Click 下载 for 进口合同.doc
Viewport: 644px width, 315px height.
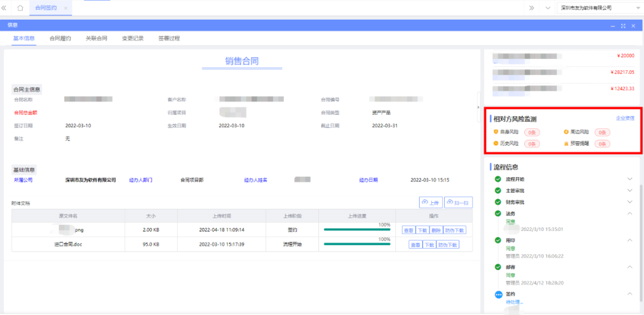coord(429,245)
